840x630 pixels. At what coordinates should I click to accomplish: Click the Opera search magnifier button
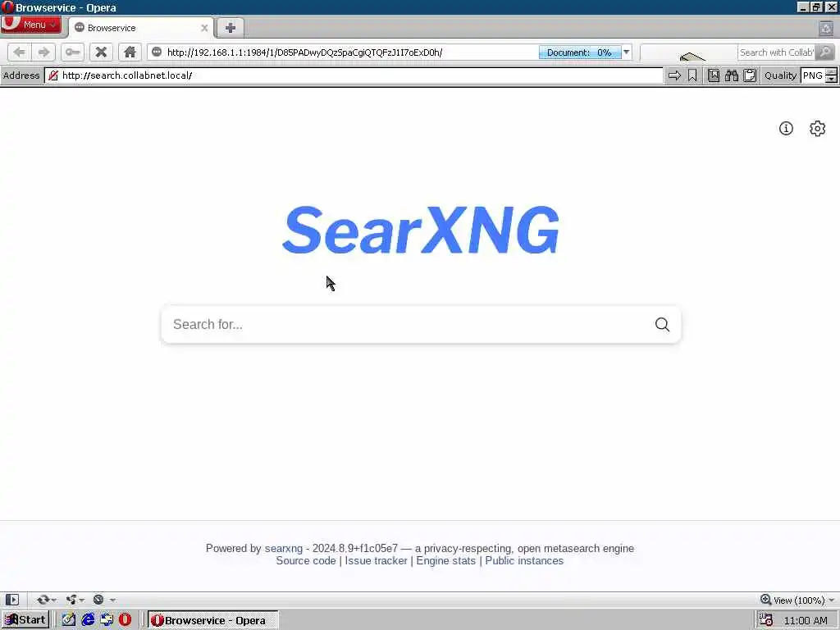[x=825, y=52]
